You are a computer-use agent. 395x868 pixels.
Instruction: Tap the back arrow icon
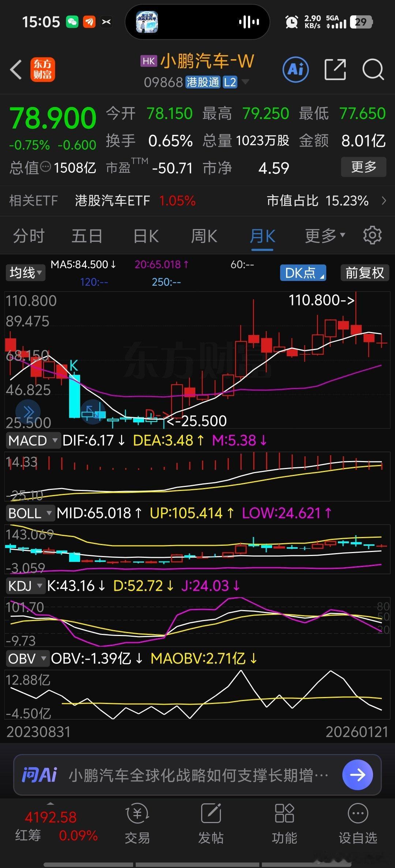pos(16,69)
